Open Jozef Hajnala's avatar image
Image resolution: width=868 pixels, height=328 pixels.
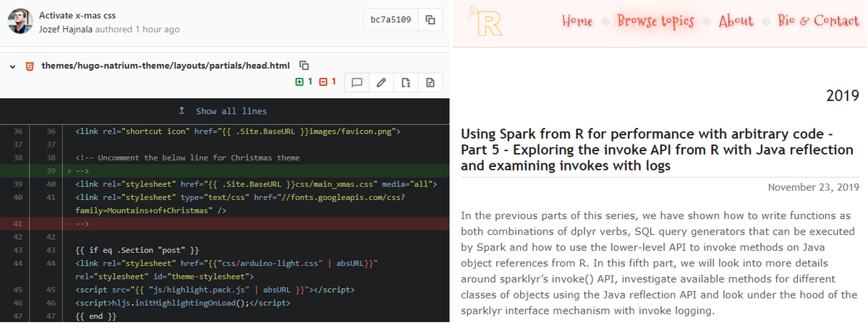coord(20,22)
